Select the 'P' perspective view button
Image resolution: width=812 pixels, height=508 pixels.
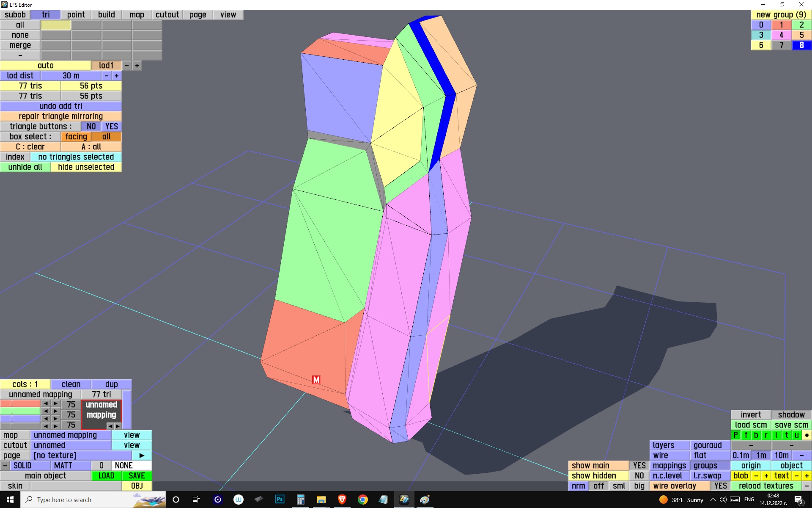[x=735, y=435]
